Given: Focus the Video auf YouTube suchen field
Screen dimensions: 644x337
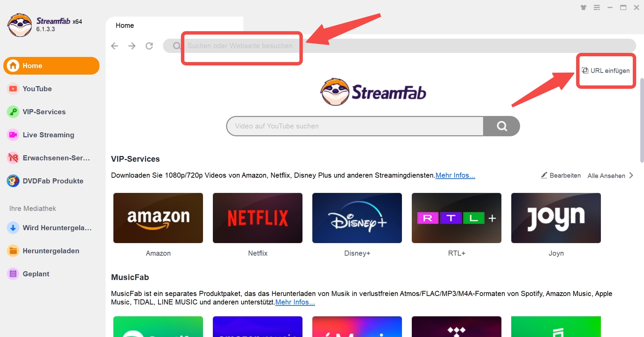Looking at the screenshot, I should pyautogui.click(x=355, y=126).
